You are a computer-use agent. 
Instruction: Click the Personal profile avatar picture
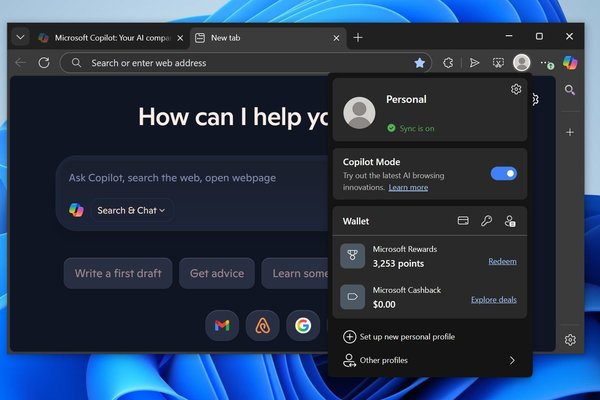[359, 113]
